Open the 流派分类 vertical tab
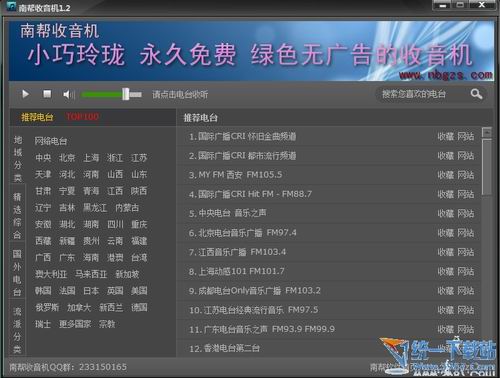The image size is (500, 378). [x=17, y=330]
